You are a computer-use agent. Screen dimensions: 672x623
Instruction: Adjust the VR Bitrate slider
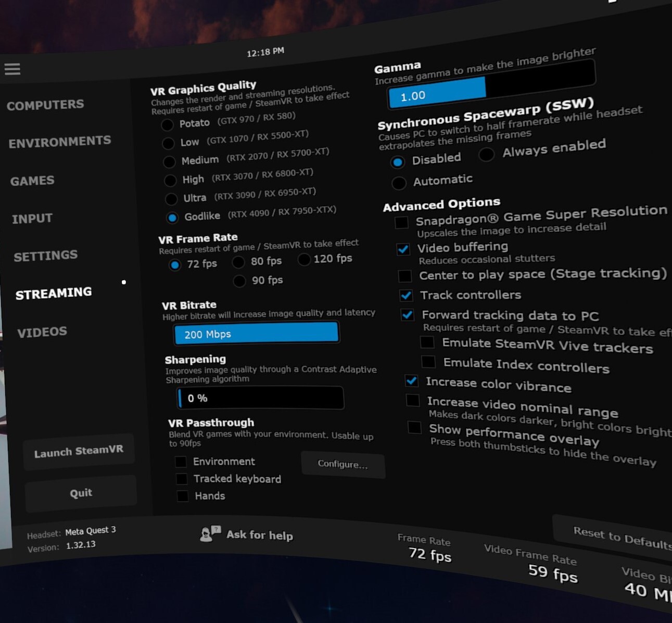(x=257, y=333)
